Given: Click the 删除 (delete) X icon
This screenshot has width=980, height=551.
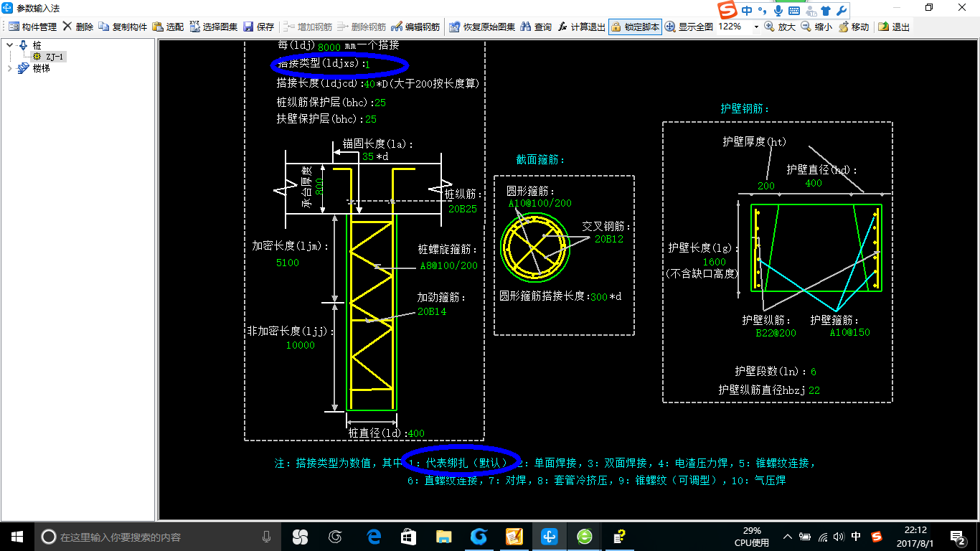Looking at the screenshot, I should click(67, 27).
